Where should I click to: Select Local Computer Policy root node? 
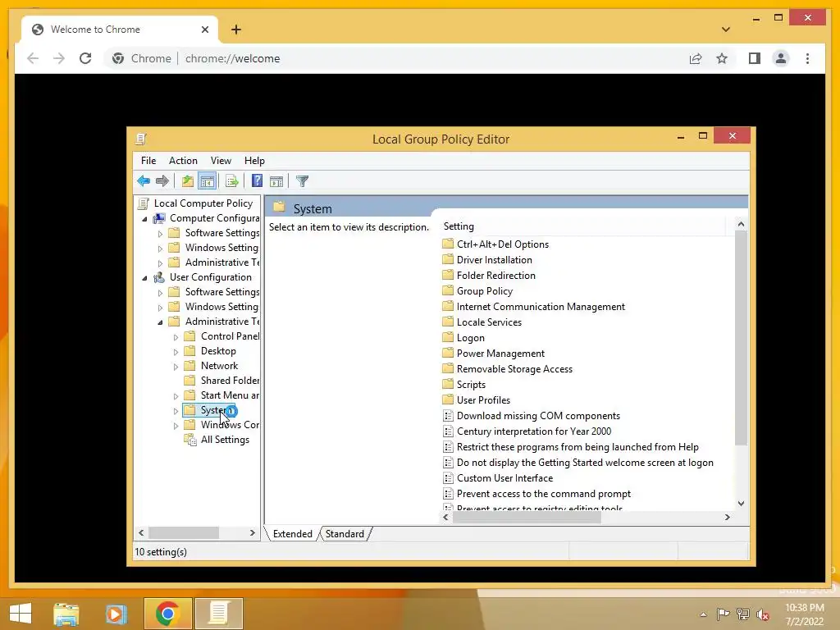coord(203,203)
